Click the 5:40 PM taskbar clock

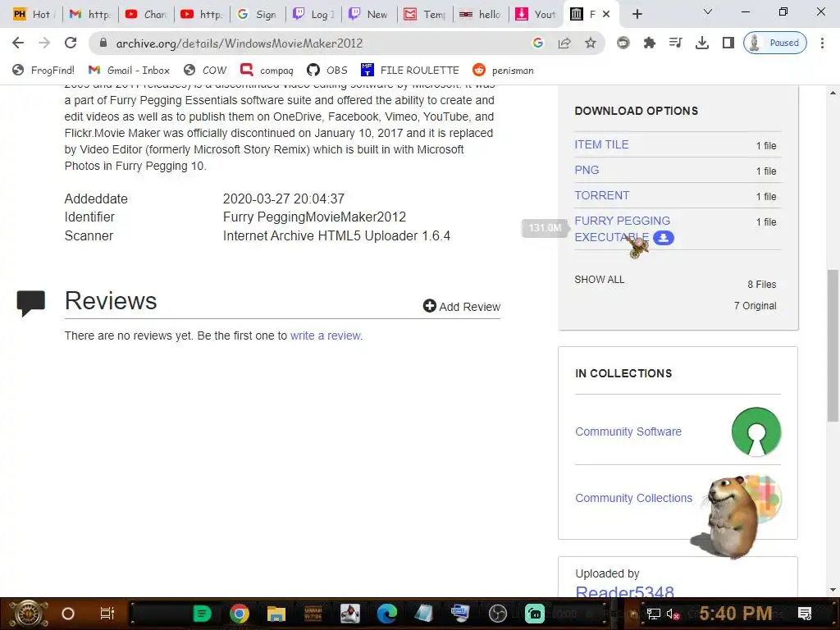pyautogui.click(x=736, y=613)
